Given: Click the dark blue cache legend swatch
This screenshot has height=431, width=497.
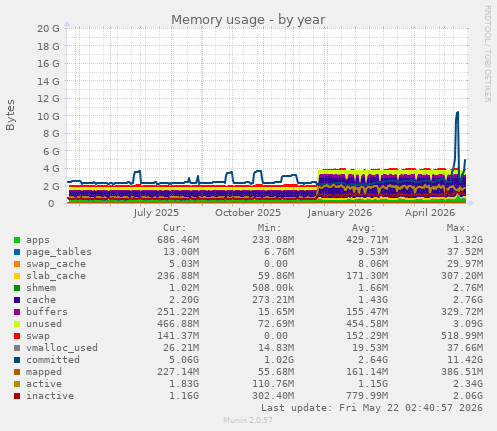Looking at the screenshot, I should click(x=17, y=300).
